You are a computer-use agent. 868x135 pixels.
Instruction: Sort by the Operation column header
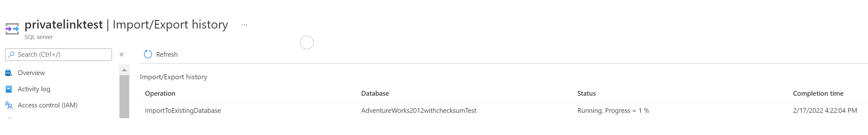[160, 93]
